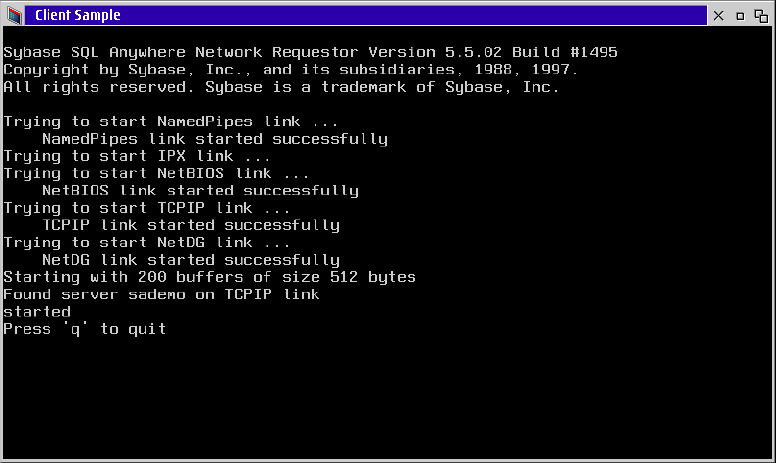Close the Client Sample window with X
Viewport: 776px width, 463px height.
[x=719, y=16]
